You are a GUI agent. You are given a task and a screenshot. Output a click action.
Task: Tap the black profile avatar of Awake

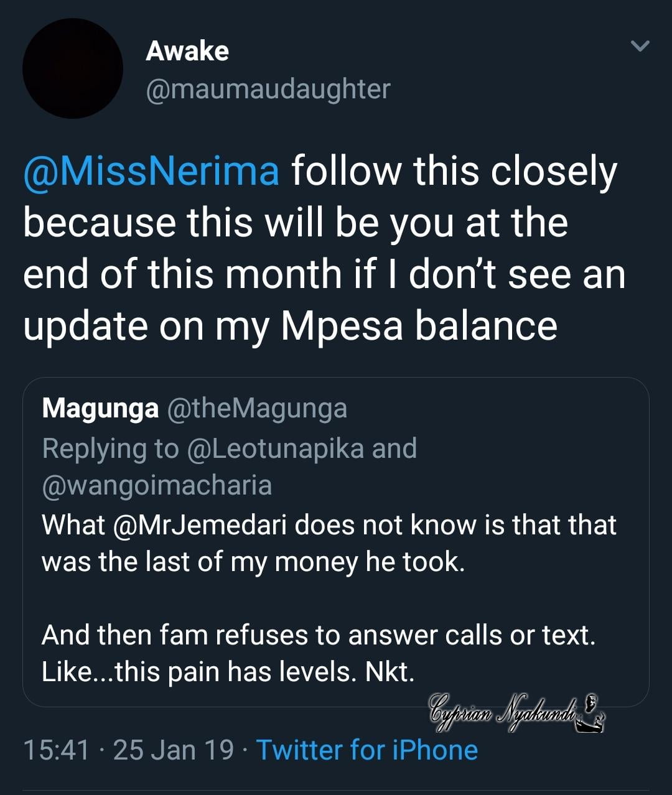pyautogui.click(x=73, y=68)
